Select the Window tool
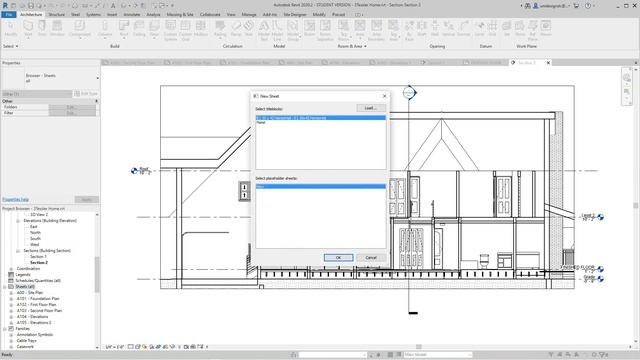This screenshot has width=640, height=360. pos(57,29)
